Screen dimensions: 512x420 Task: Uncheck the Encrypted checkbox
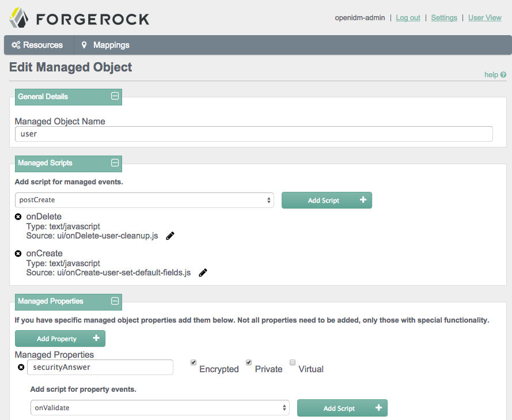(x=194, y=362)
